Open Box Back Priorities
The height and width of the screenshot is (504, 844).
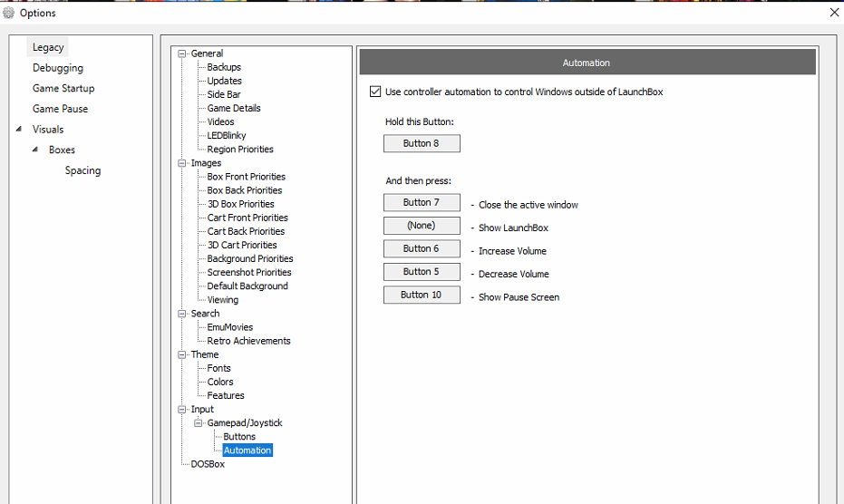point(245,190)
